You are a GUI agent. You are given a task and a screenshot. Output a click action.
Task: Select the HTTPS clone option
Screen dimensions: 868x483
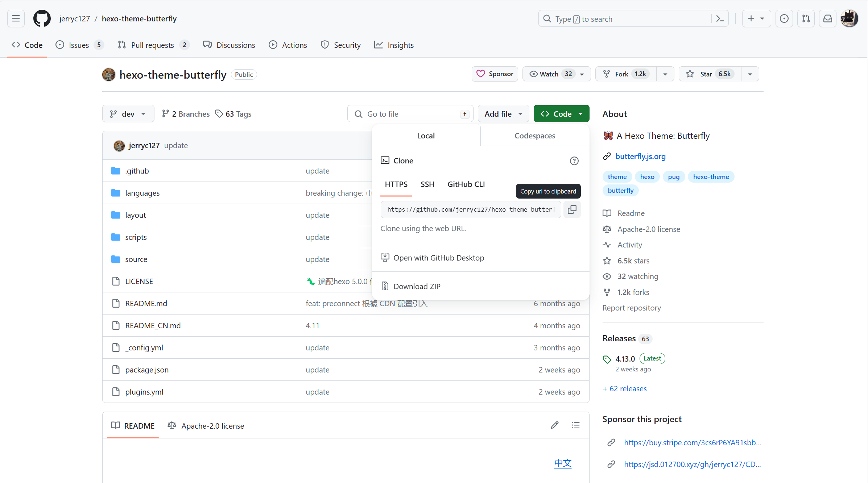tap(396, 184)
